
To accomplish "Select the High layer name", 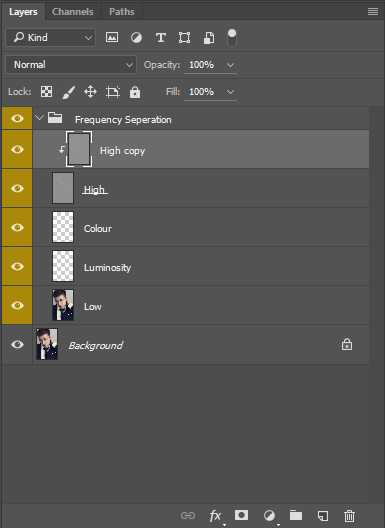I will pos(95,190).
